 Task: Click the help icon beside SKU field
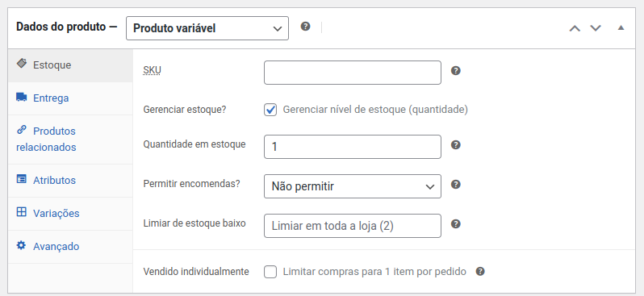[x=455, y=71]
